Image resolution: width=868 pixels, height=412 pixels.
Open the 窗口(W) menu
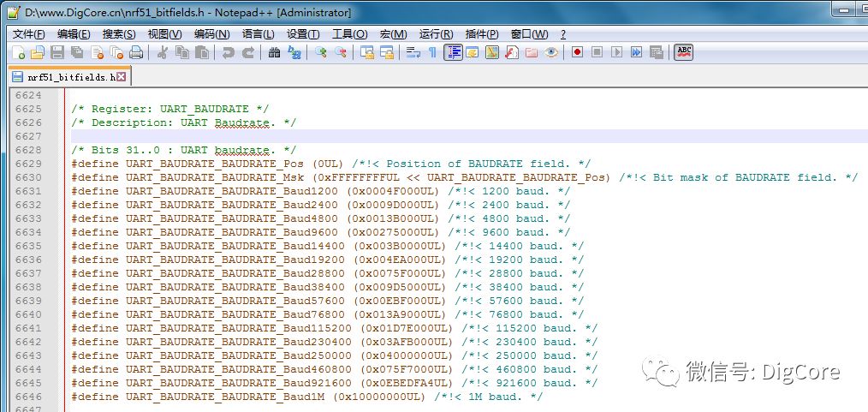point(530,34)
